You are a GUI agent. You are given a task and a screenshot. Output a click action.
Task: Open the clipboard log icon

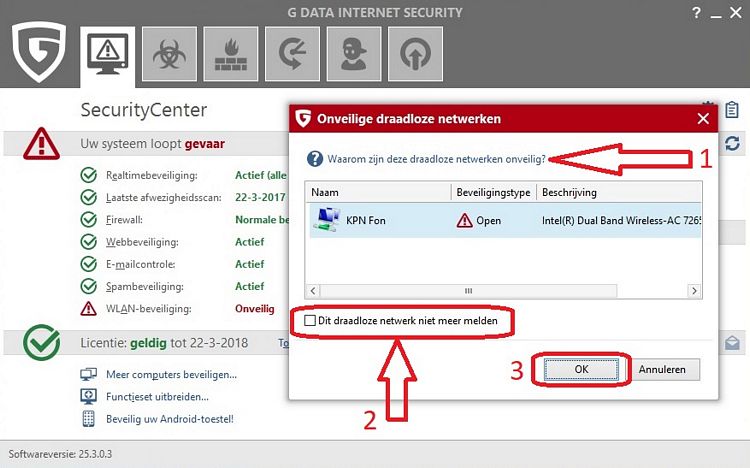733,109
